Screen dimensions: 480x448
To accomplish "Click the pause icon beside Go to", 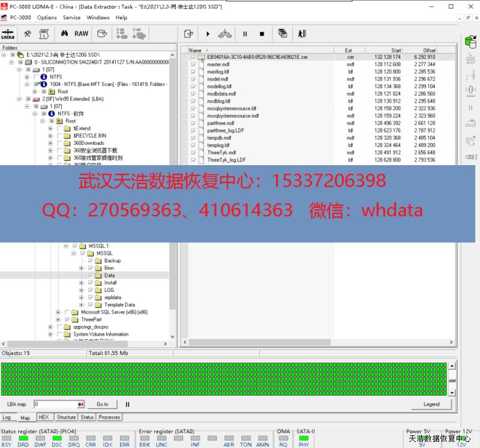I will (x=127, y=405).
